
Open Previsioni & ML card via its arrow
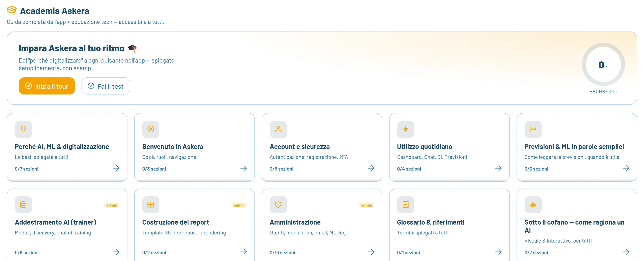pos(626,168)
